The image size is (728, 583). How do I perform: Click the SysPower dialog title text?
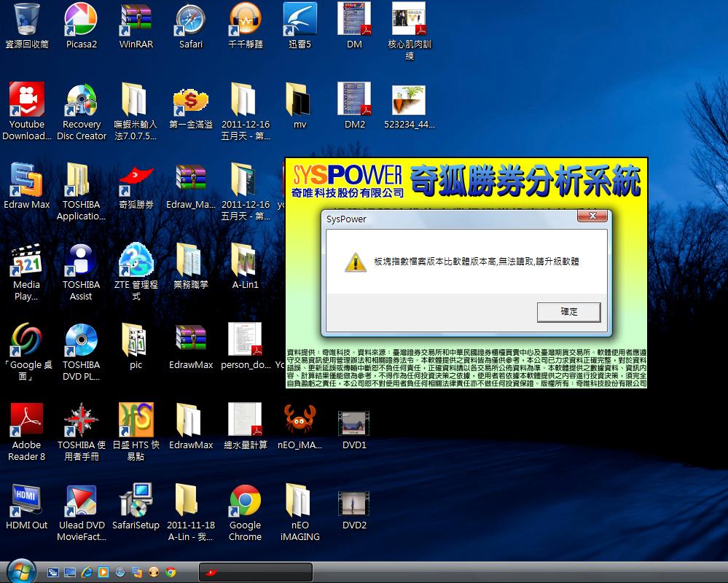click(x=346, y=219)
